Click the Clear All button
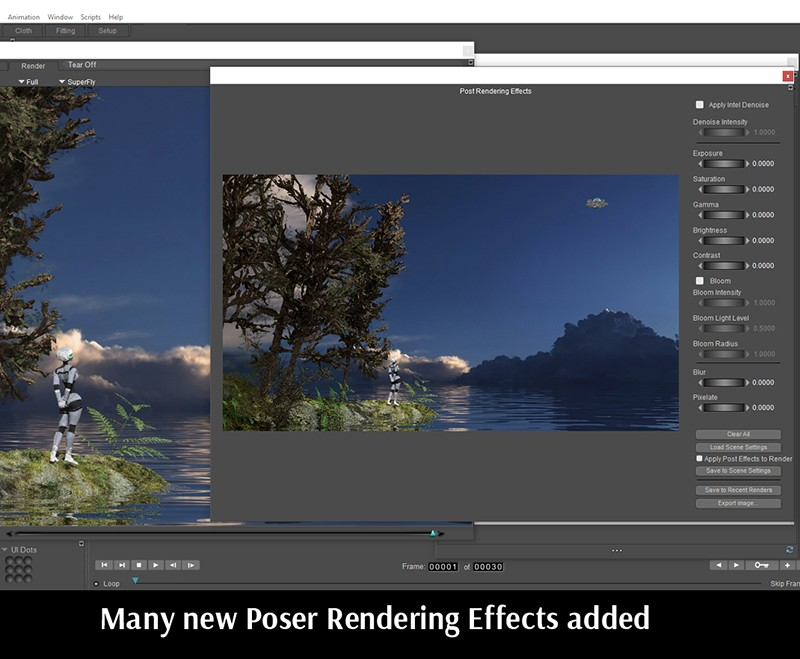800x659 pixels. point(738,434)
